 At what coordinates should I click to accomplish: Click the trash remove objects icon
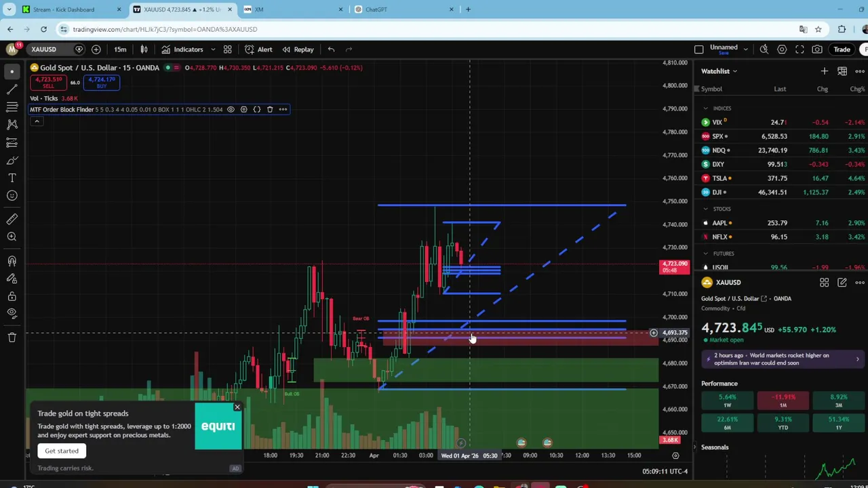click(12, 337)
